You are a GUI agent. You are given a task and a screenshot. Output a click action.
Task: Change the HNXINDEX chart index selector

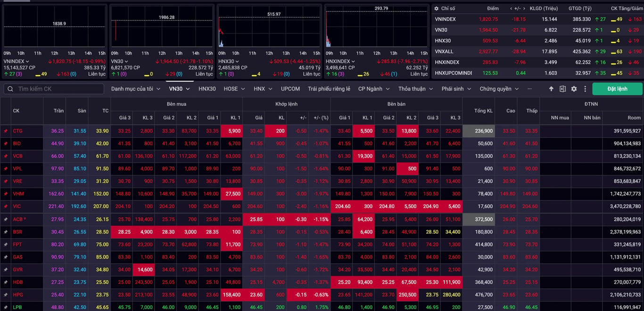(341, 61)
